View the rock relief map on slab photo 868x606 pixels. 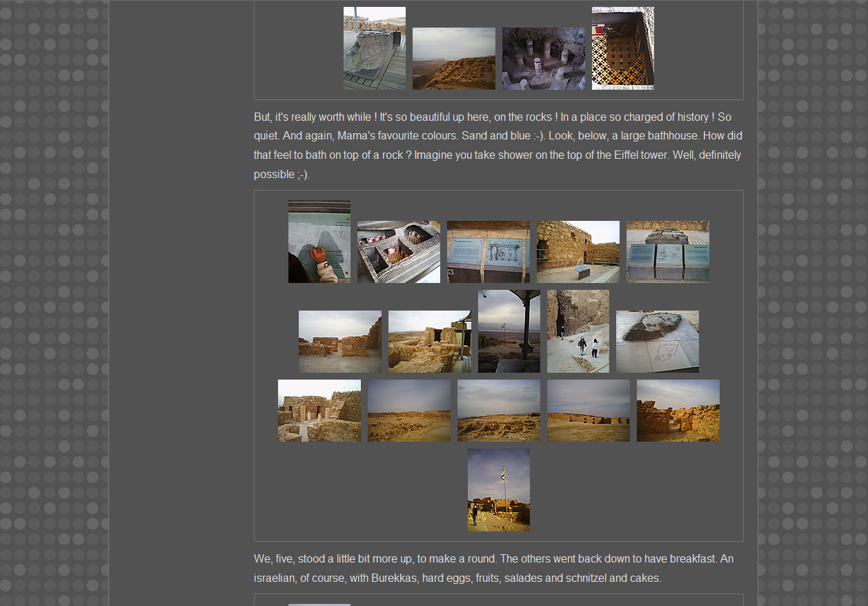[x=657, y=342]
